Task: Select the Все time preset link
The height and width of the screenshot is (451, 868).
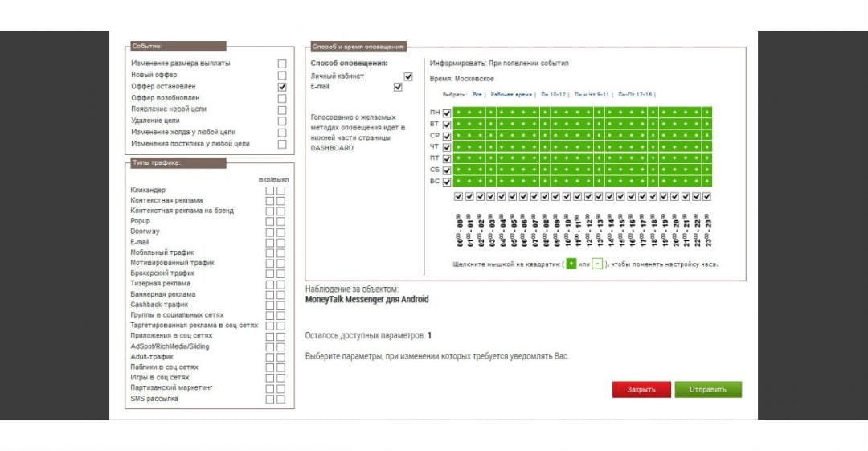Action: tap(477, 94)
